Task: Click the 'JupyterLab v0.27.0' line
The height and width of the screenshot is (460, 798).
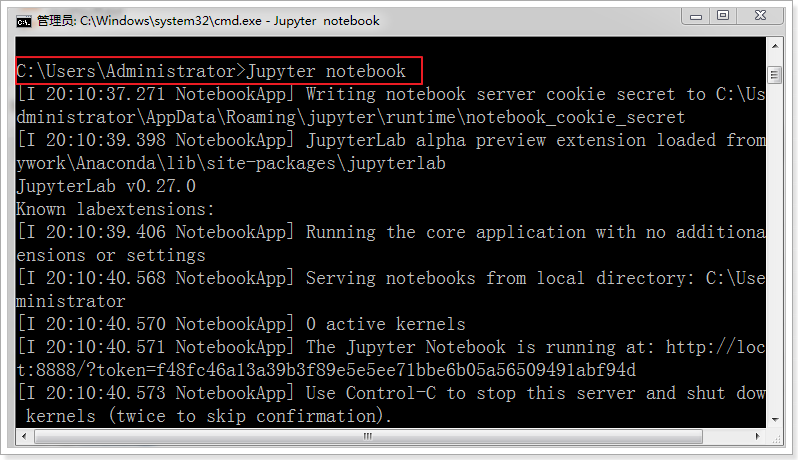Action: (x=106, y=186)
